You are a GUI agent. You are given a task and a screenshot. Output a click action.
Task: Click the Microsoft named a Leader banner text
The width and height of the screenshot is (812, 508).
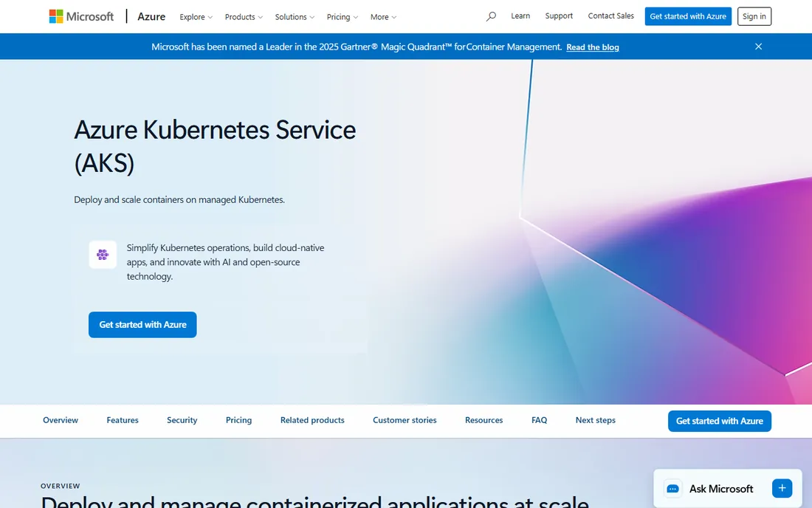tap(357, 47)
